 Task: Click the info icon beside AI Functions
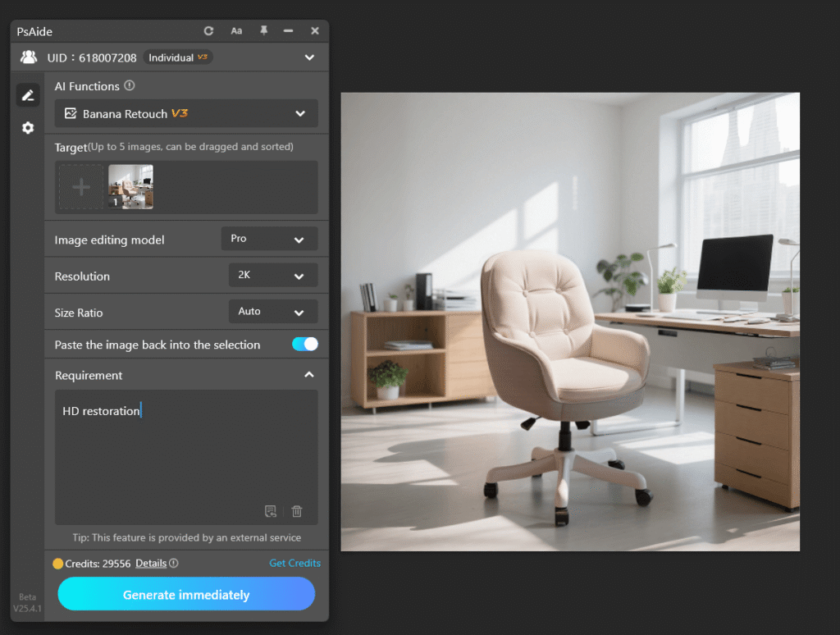tap(131, 85)
